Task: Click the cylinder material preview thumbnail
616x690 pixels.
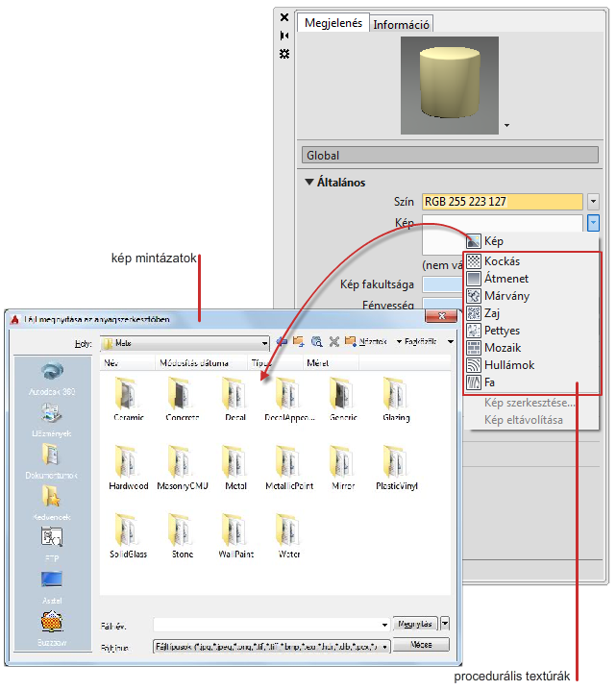Action: 449,86
